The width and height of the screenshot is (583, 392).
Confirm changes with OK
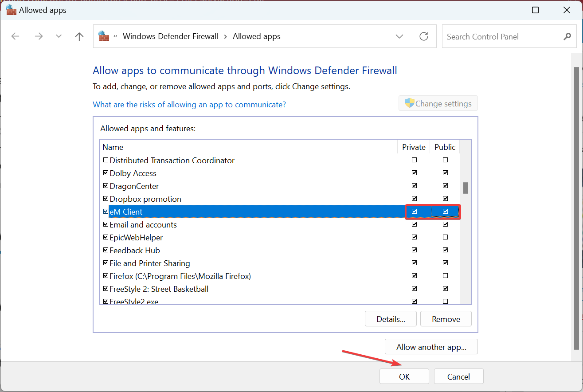click(x=404, y=376)
